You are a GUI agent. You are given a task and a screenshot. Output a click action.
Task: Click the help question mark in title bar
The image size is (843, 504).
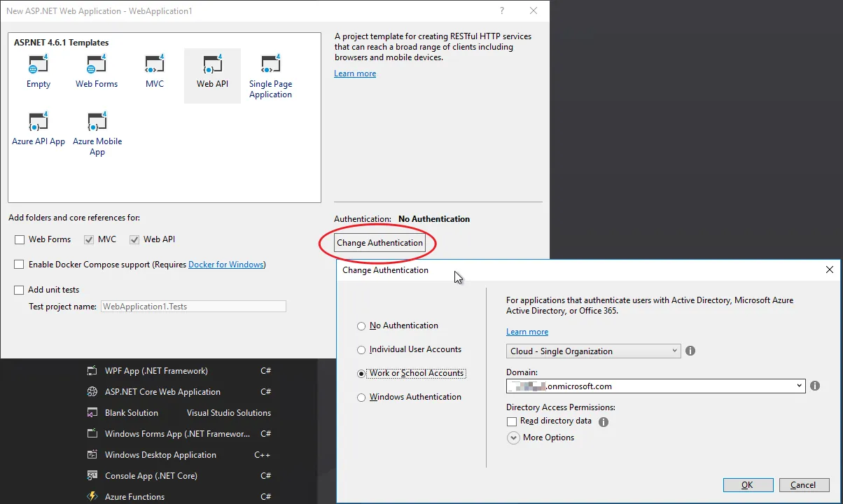502,10
